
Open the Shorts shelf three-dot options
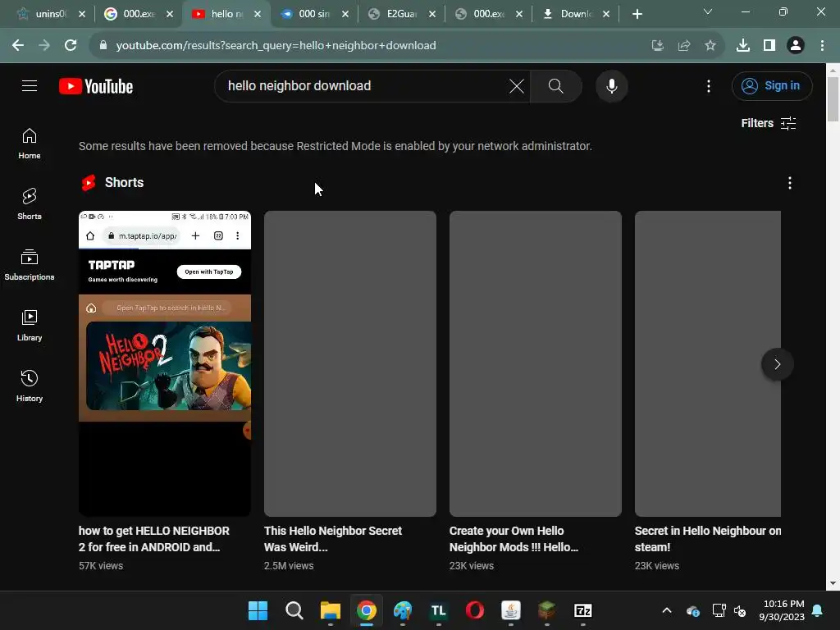790,183
